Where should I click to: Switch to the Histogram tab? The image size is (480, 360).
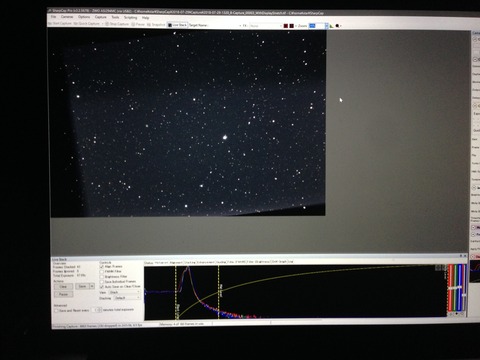(161, 263)
